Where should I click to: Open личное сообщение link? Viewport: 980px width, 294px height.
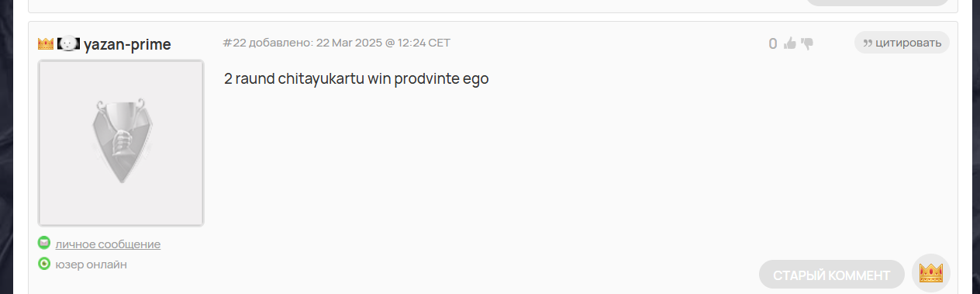(x=108, y=244)
